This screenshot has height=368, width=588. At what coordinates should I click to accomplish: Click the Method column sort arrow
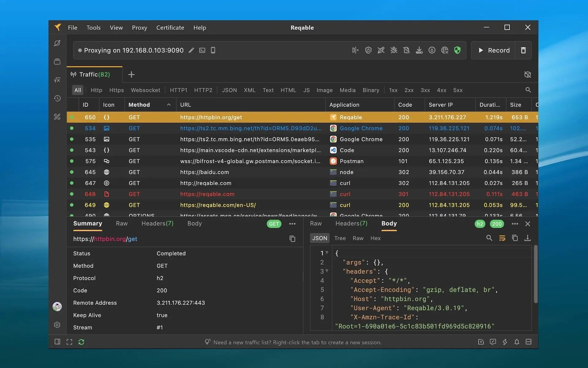(x=169, y=105)
